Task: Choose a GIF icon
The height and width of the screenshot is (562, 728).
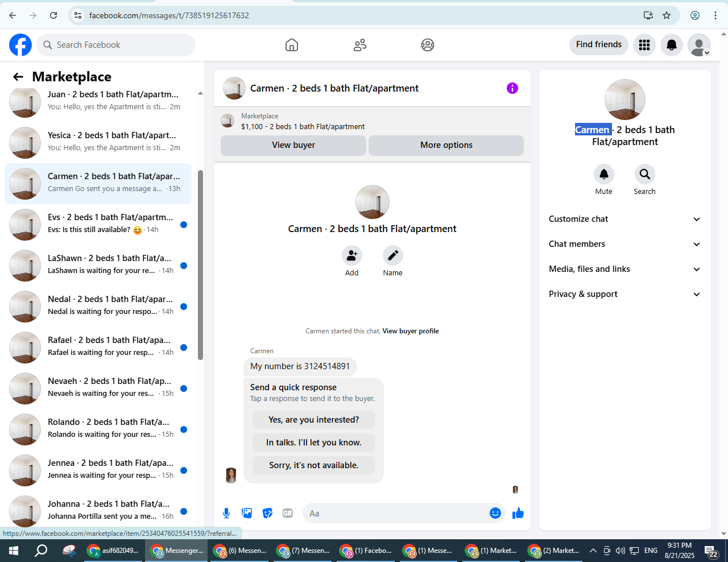Action: pyautogui.click(x=288, y=513)
